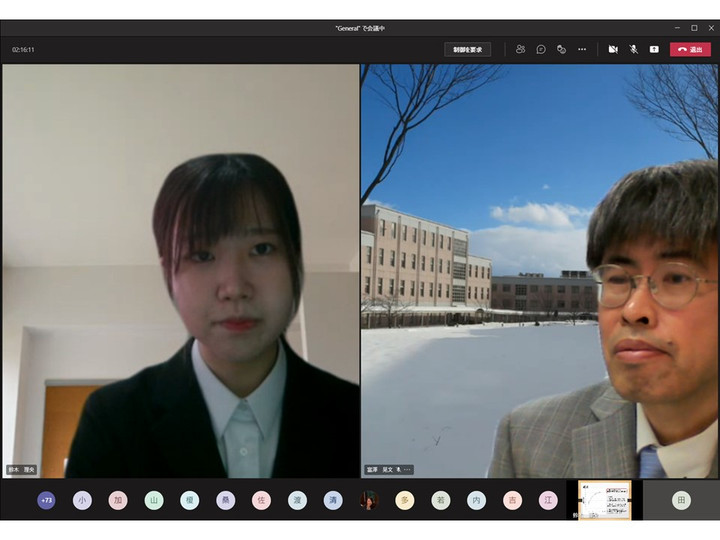
Task: Open the more actions ellipsis menu
Action: [582, 49]
